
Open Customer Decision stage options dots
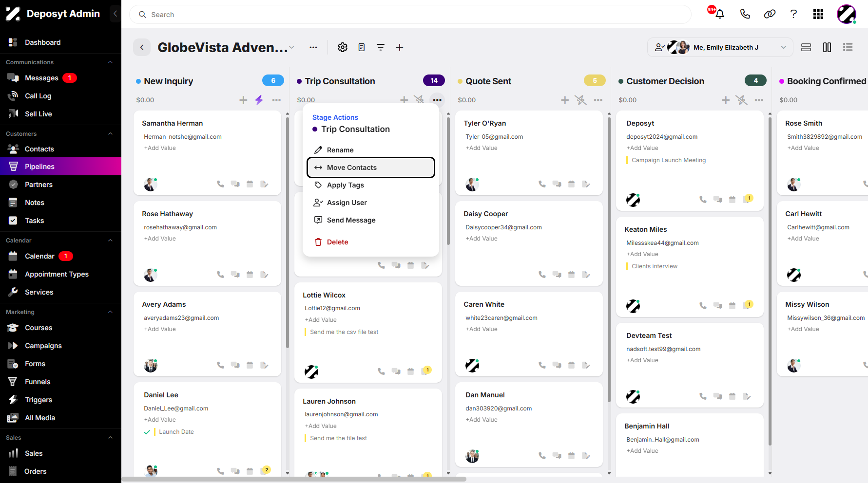pos(759,100)
